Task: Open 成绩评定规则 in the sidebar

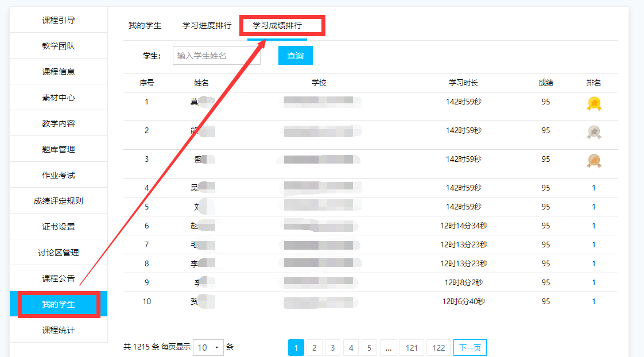Action: click(x=59, y=201)
